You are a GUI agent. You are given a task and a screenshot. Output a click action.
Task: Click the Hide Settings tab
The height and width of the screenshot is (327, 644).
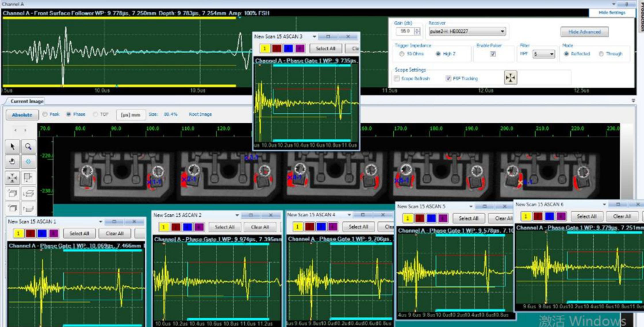tap(612, 13)
